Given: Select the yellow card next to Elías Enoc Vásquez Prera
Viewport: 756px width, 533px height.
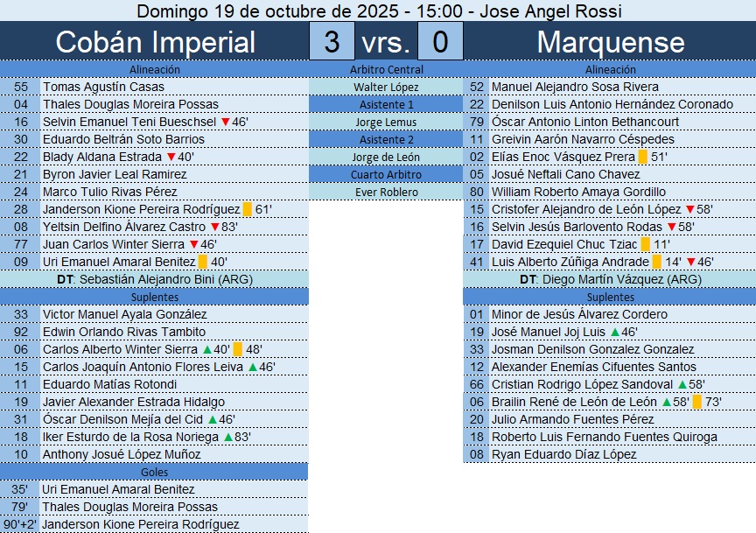Looking at the screenshot, I should [643, 157].
